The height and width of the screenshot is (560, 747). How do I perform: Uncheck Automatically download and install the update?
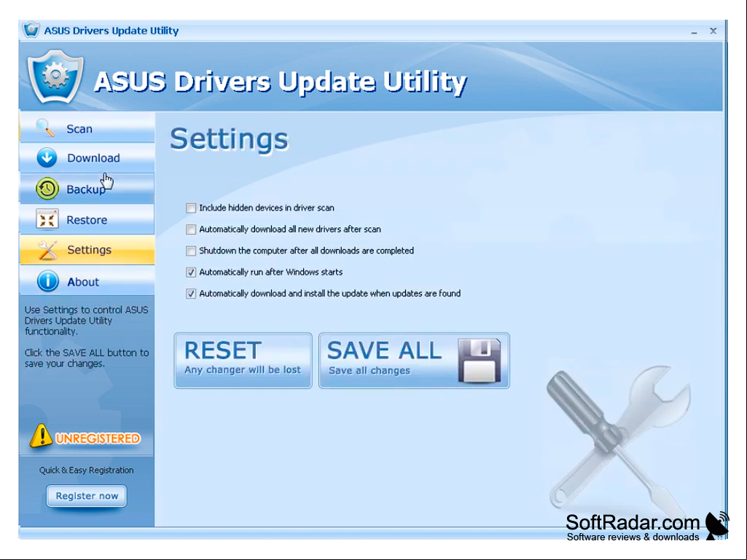(191, 293)
